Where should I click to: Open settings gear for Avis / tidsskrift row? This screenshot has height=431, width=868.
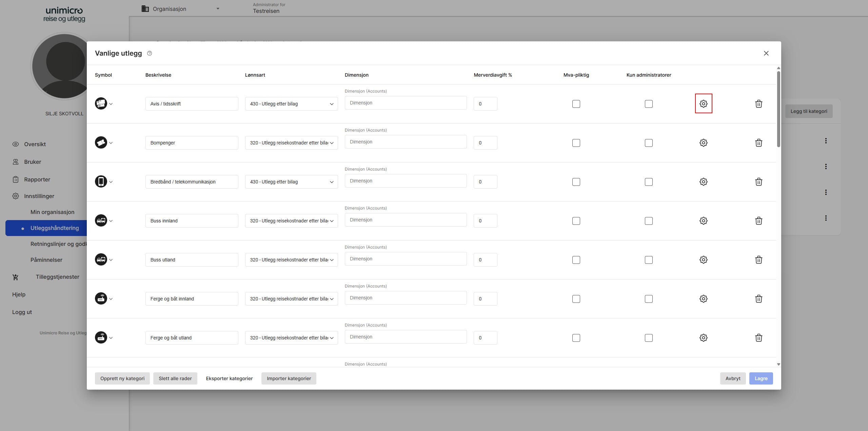pos(703,104)
